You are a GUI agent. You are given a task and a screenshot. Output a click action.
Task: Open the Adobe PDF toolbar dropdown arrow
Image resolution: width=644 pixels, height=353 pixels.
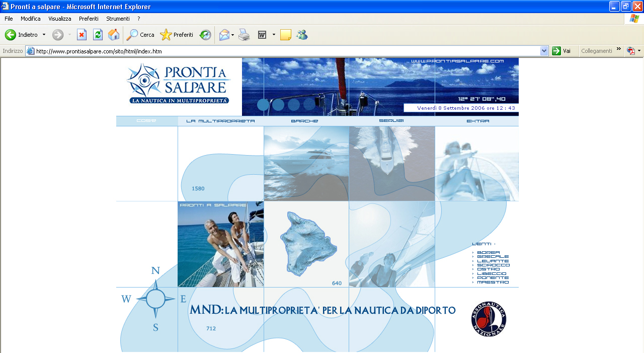tap(639, 51)
